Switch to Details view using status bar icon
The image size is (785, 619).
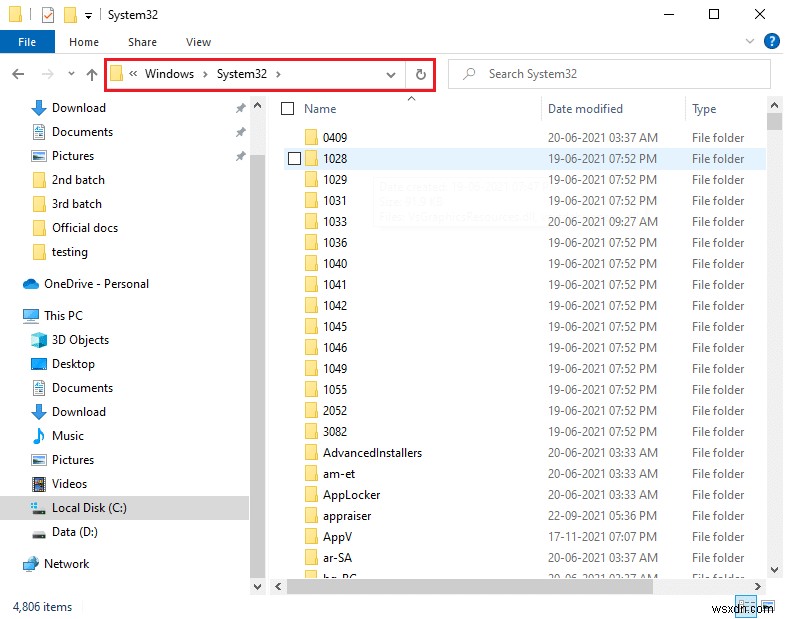745,606
